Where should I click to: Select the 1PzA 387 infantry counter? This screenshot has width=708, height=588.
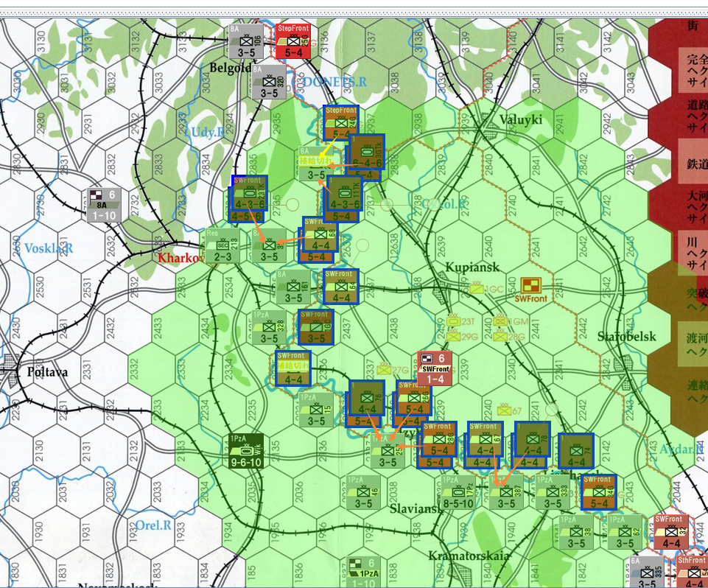(506, 492)
